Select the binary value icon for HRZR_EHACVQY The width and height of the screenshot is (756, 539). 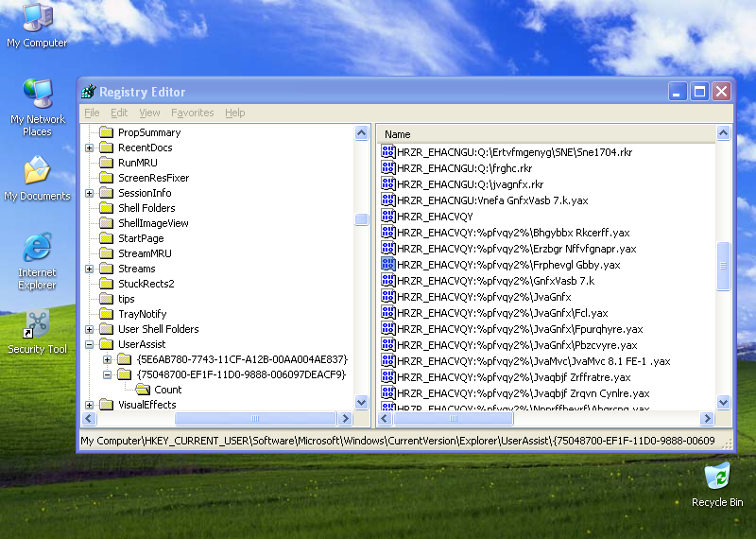click(x=388, y=216)
